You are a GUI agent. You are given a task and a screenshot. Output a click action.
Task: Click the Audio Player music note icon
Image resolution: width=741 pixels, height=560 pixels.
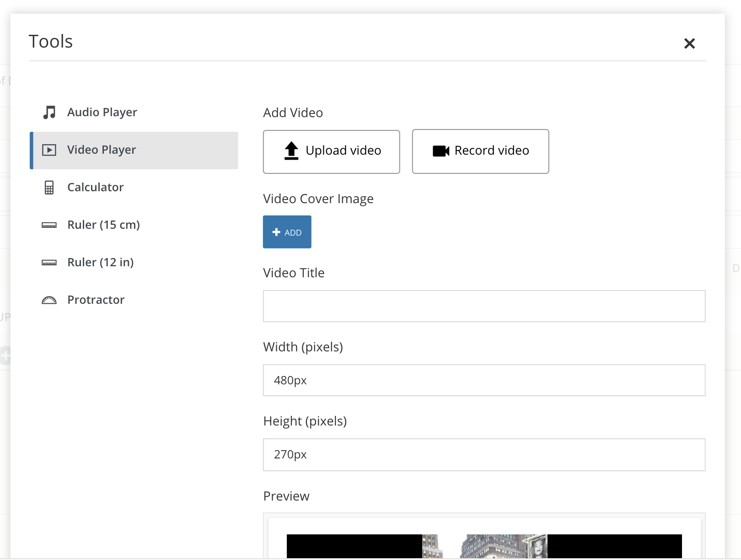(49, 112)
